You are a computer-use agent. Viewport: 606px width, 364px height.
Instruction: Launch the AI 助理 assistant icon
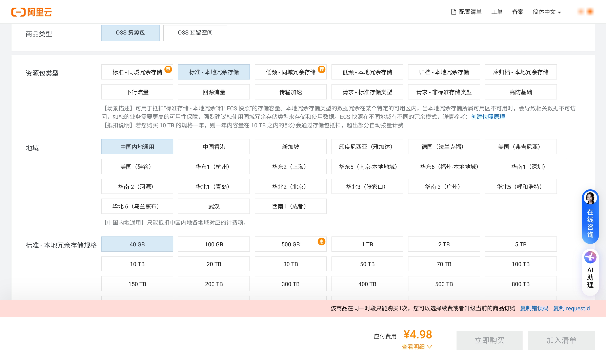[590, 257]
